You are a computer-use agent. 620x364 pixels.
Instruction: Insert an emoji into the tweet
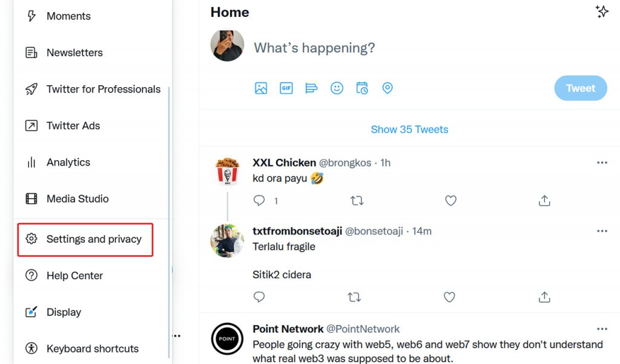(x=337, y=88)
